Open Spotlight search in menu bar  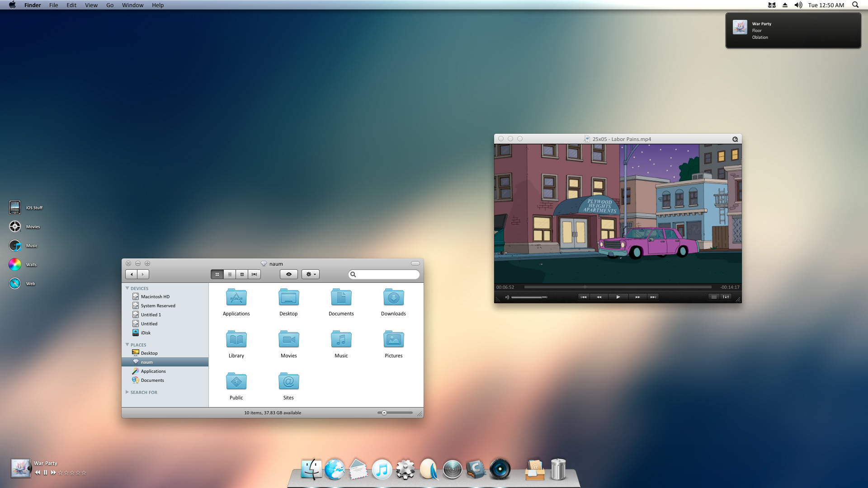855,5
